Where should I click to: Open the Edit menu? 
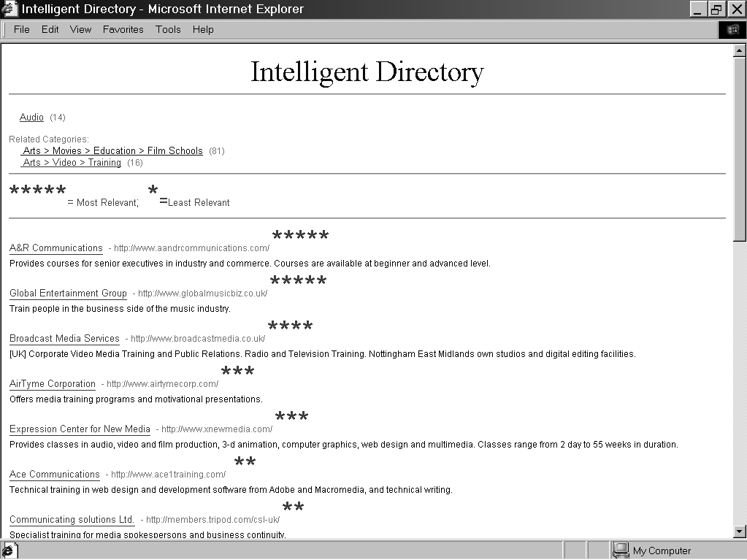(x=50, y=30)
